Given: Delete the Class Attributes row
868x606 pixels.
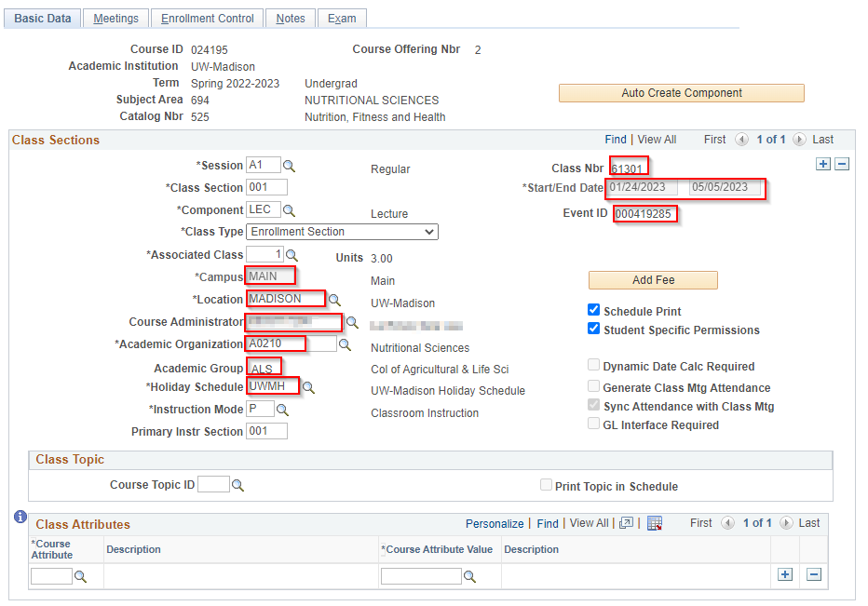Looking at the screenshot, I should pos(814,574).
